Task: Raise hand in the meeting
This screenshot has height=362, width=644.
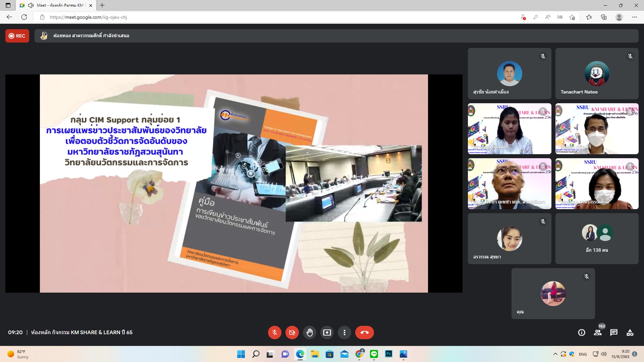Action: point(309,333)
